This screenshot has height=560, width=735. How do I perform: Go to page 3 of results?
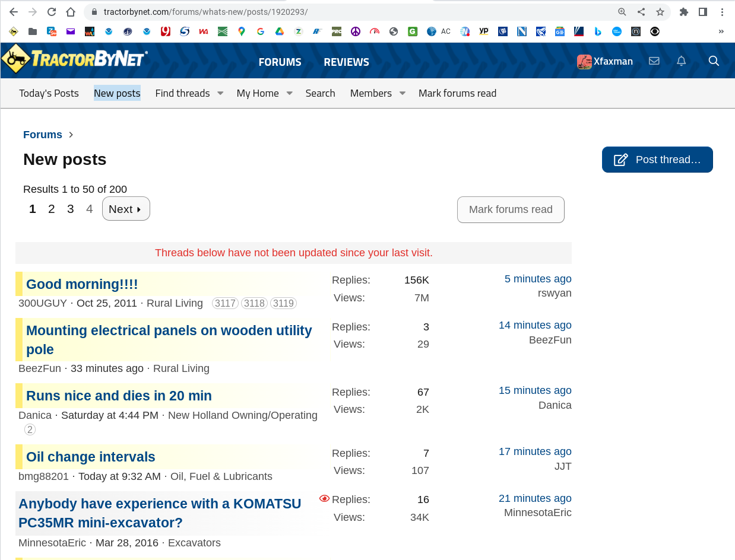tap(70, 209)
